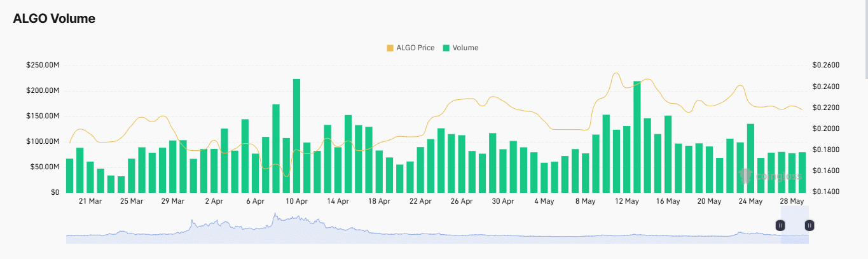Image resolution: width=868 pixels, height=259 pixels.
Task: Click the 29 Mar date label
Action: pos(172,201)
